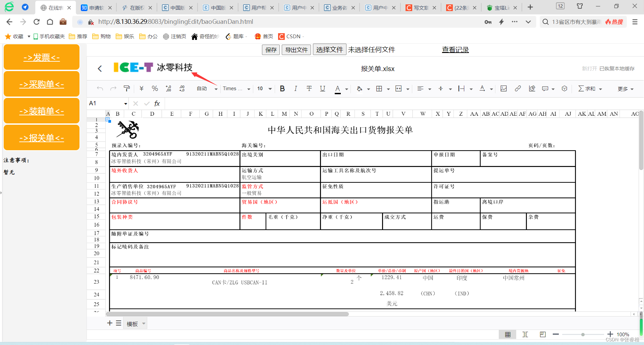Toggle italic formatting
The width and height of the screenshot is (644, 345).
(x=296, y=89)
